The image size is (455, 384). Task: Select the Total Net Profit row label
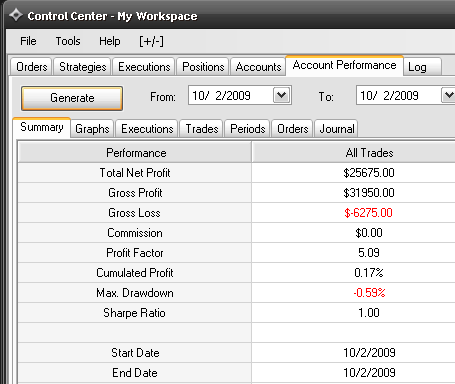[135, 173]
